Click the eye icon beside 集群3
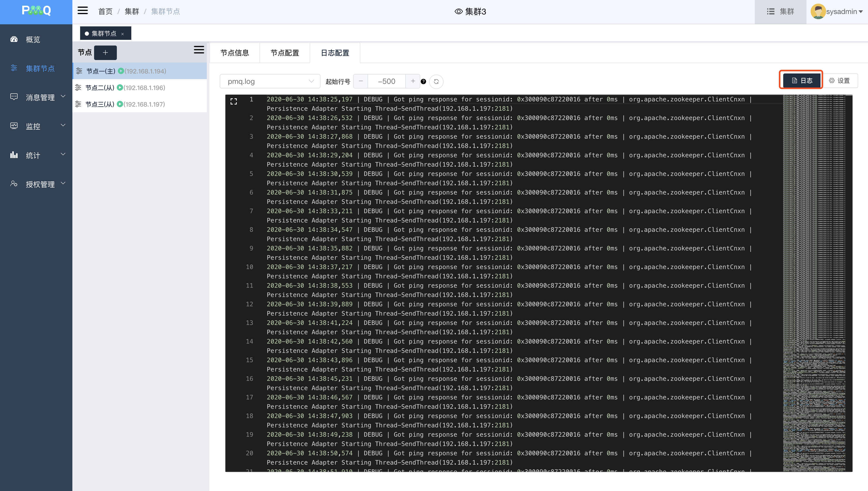868x491 pixels. pyautogui.click(x=458, y=11)
